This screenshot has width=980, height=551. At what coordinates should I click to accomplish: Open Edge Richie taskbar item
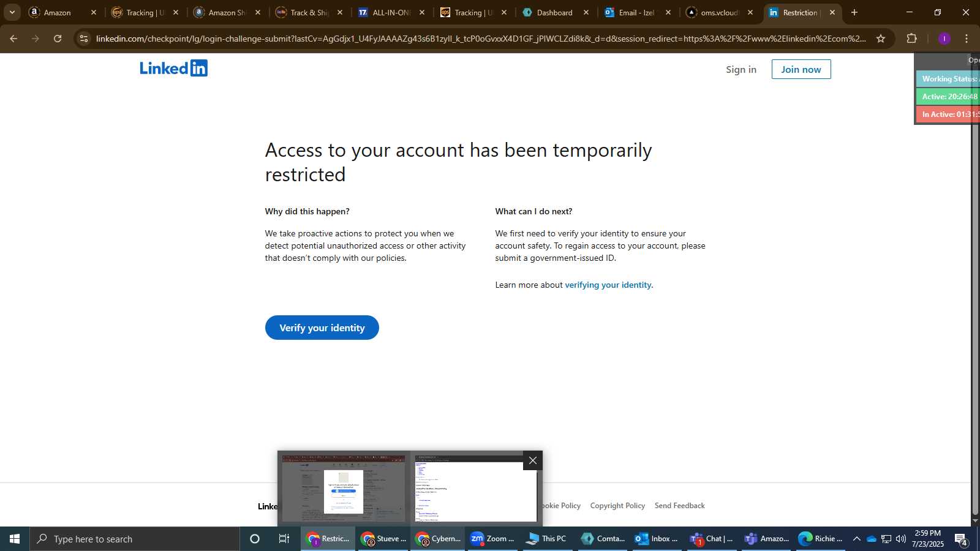click(x=821, y=539)
